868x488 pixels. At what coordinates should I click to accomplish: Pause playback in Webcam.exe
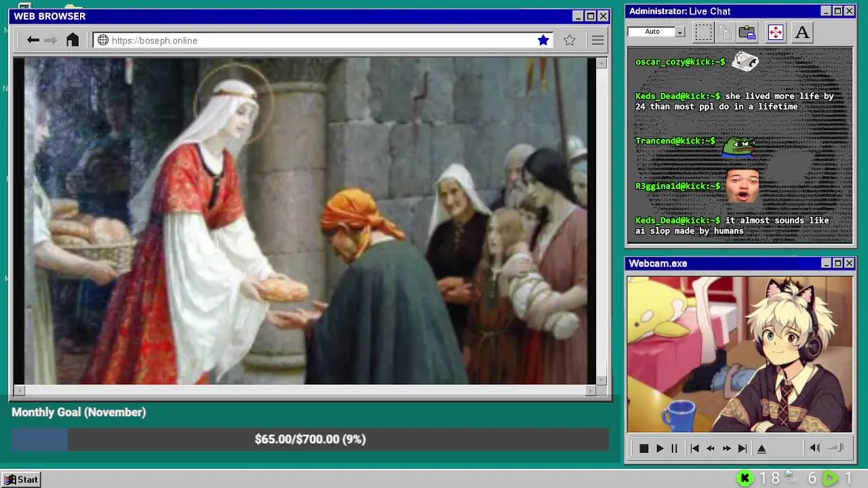[674, 448]
